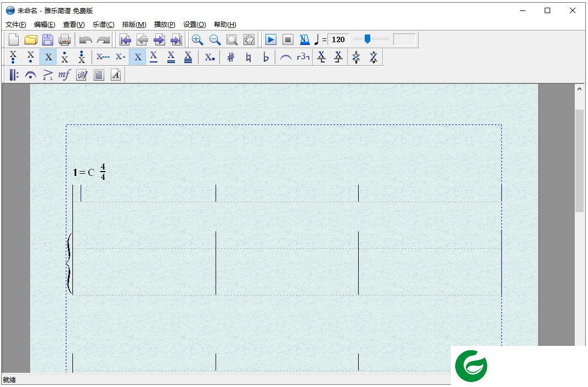The height and width of the screenshot is (387, 588).
Task: Click the empty box right of tempo slider
Action: pos(404,39)
